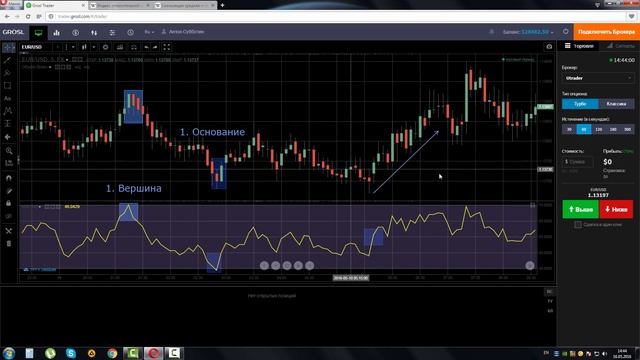The height and width of the screenshot is (360, 640).
Task: Click the investment amount input field
Action: (578, 162)
